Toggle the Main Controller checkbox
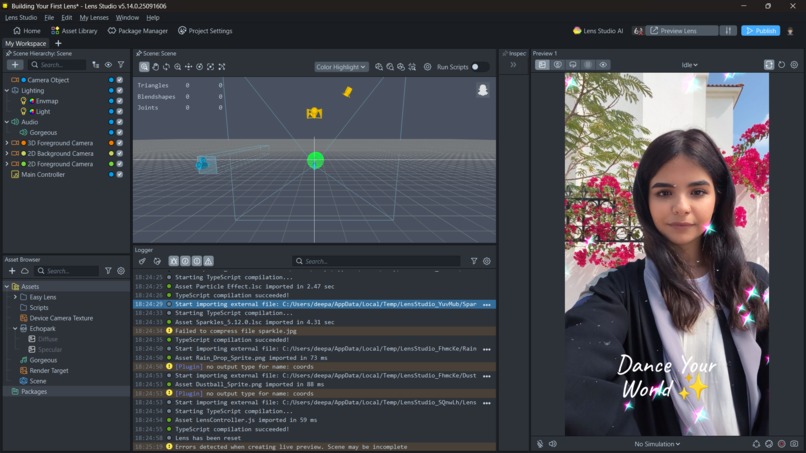Viewport: 806px width, 453px height. [120, 175]
